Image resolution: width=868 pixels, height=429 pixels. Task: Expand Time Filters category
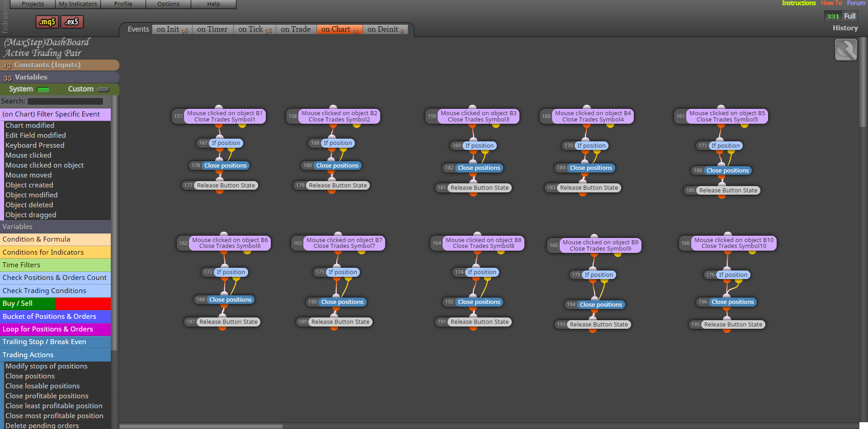(55, 265)
